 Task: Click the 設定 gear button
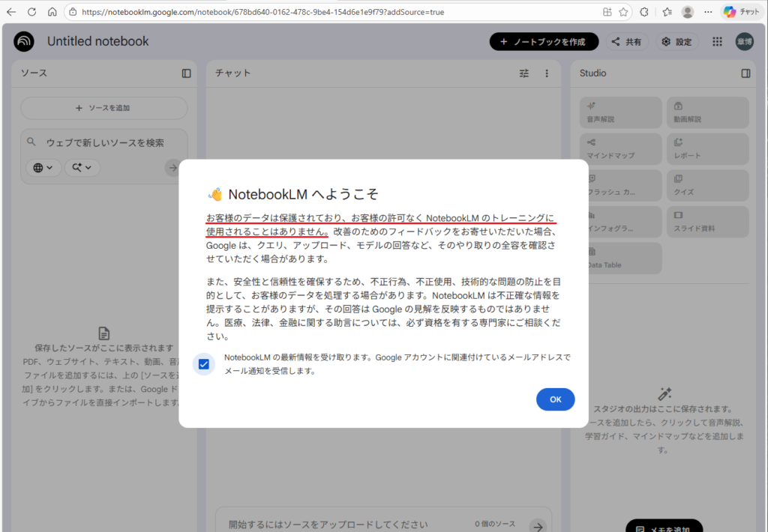[676, 42]
